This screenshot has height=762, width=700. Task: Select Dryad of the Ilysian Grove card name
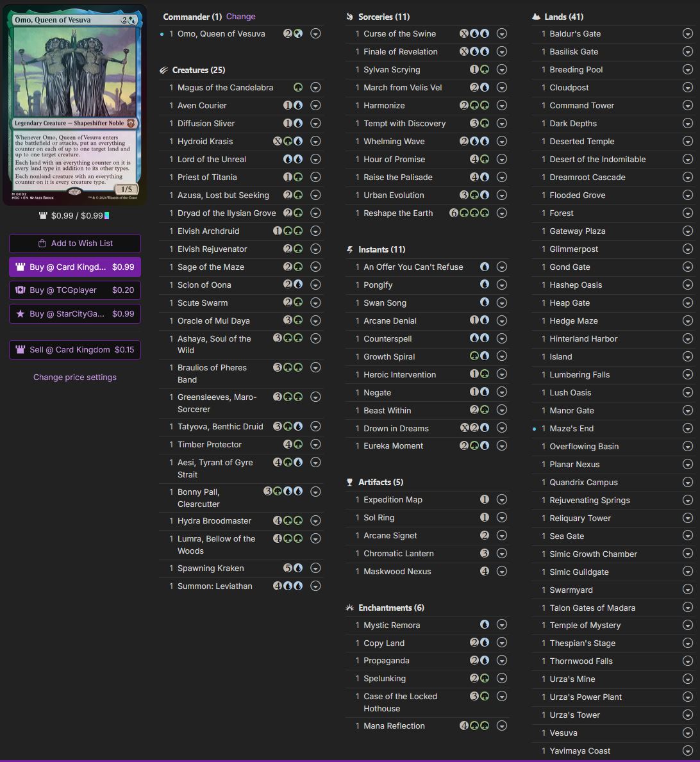coord(226,213)
